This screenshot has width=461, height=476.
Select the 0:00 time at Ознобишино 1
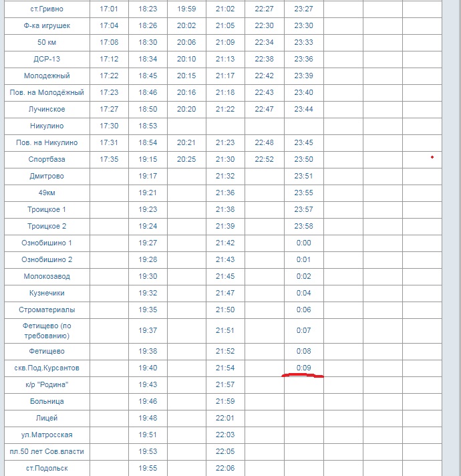303,243
